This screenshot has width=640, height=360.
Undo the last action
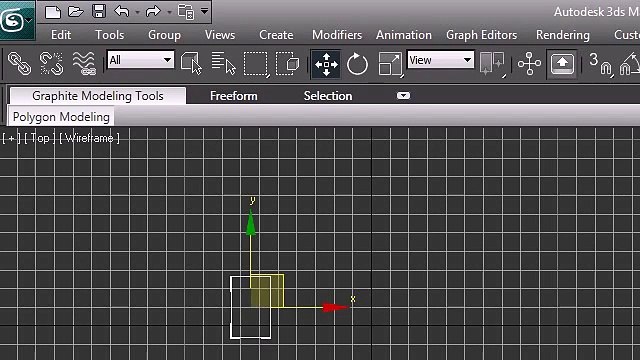pyautogui.click(x=122, y=11)
